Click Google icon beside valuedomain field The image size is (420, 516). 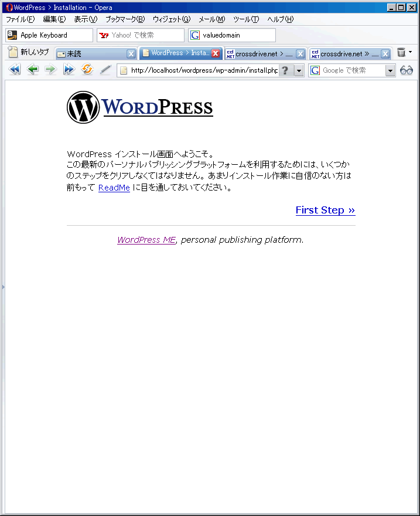pyautogui.click(x=195, y=35)
